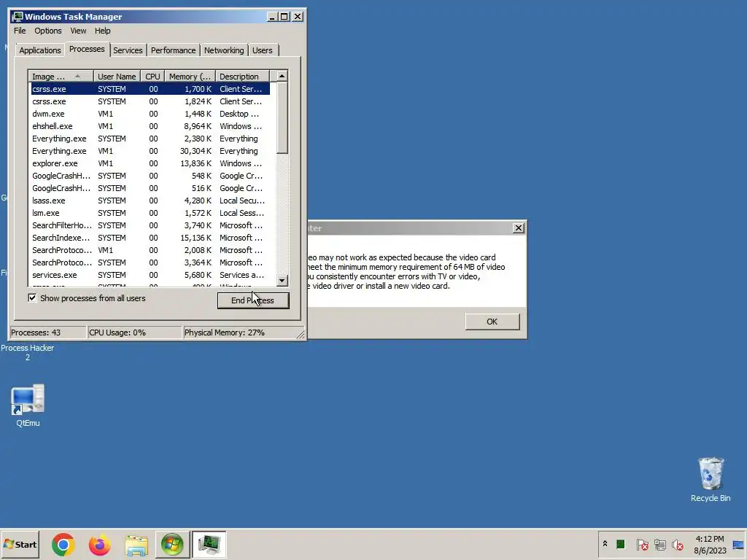Select the dwm.exe process row

pos(150,114)
